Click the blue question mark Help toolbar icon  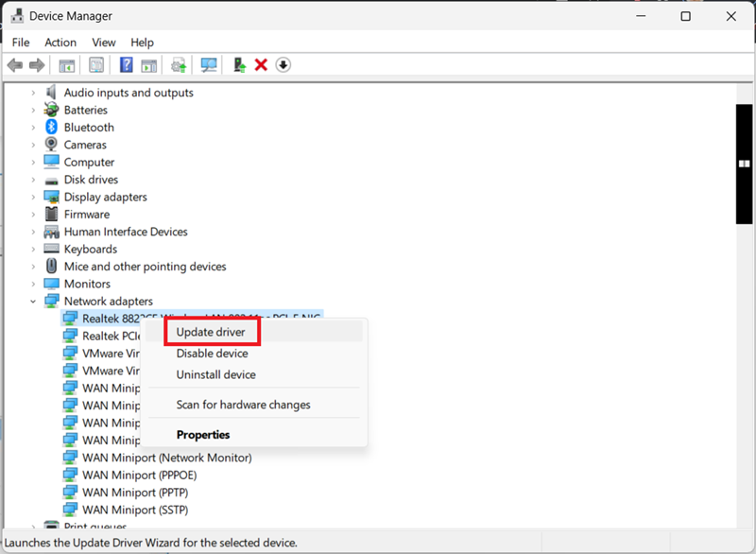127,64
